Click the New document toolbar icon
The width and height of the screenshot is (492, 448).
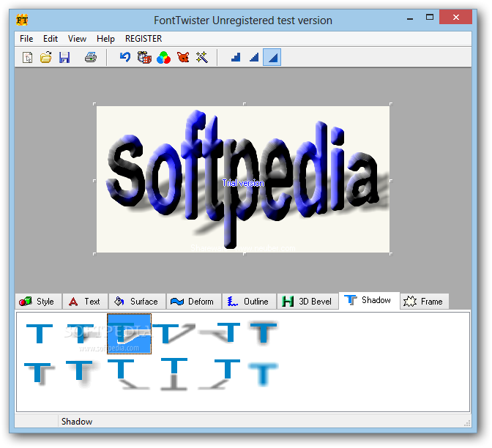(x=27, y=57)
